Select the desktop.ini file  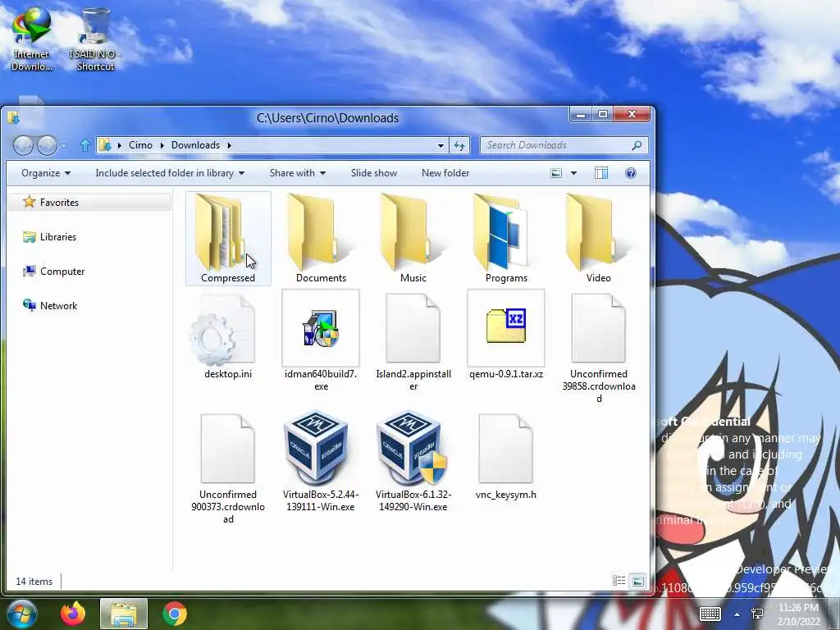(228, 336)
